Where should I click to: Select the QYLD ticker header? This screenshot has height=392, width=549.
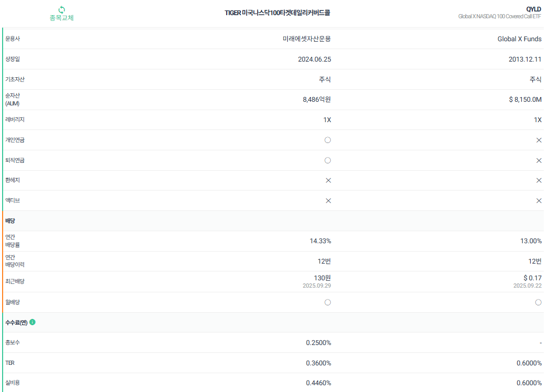coord(534,9)
